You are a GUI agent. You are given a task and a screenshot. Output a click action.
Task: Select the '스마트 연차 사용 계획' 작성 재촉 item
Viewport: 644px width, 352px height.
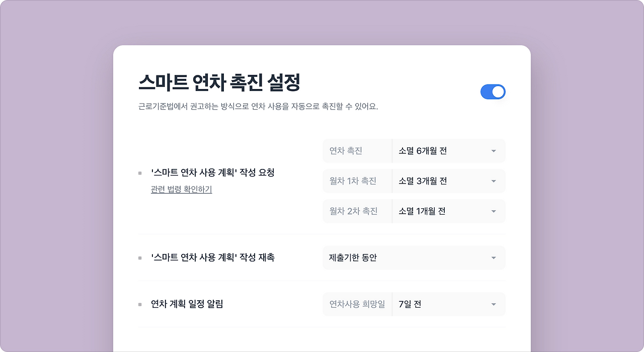click(x=213, y=257)
